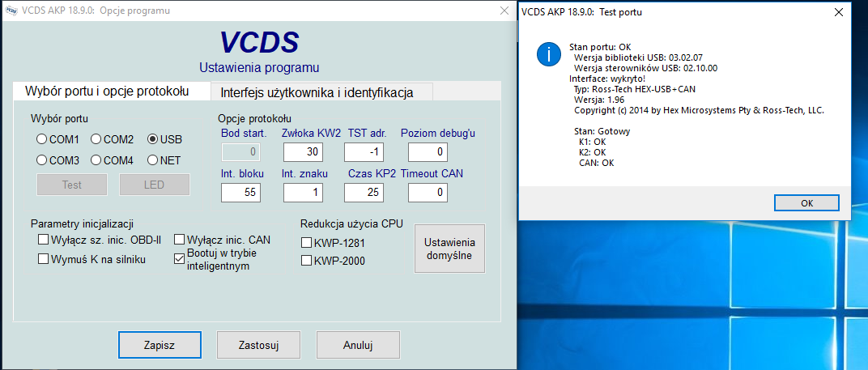Screen dimensions: 868x370
Task: Click the Anuluj button
Action: [x=358, y=345]
